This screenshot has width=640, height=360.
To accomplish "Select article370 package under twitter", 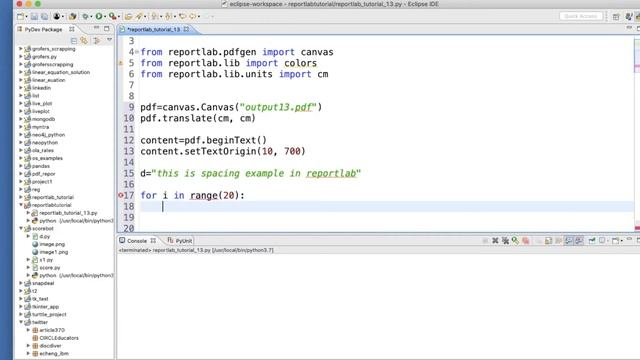I will tap(52, 330).
